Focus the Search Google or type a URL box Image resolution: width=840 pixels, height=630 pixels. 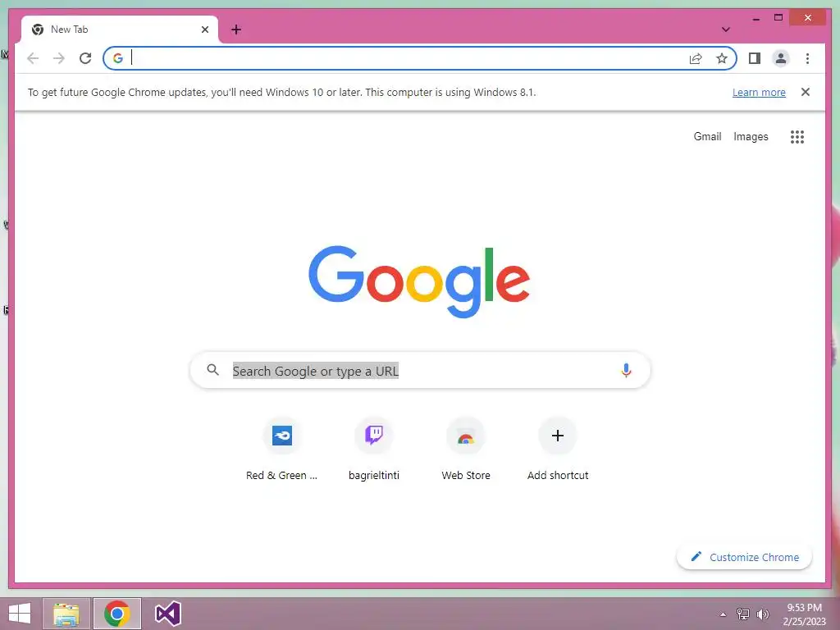(420, 370)
